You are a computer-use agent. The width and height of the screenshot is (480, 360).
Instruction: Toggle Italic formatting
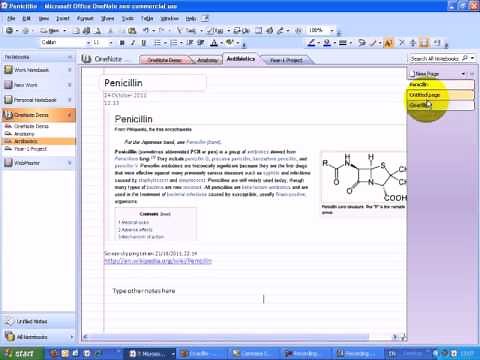pos(133,43)
